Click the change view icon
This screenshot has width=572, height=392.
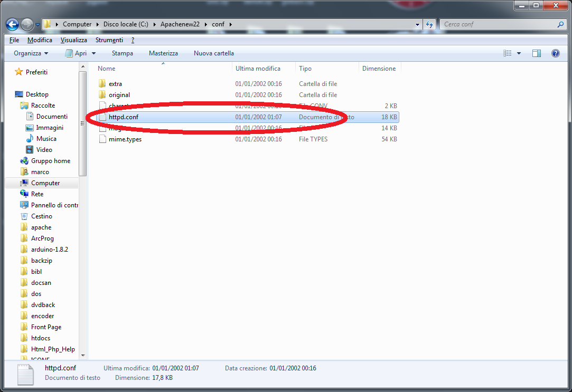pyautogui.click(x=508, y=53)
